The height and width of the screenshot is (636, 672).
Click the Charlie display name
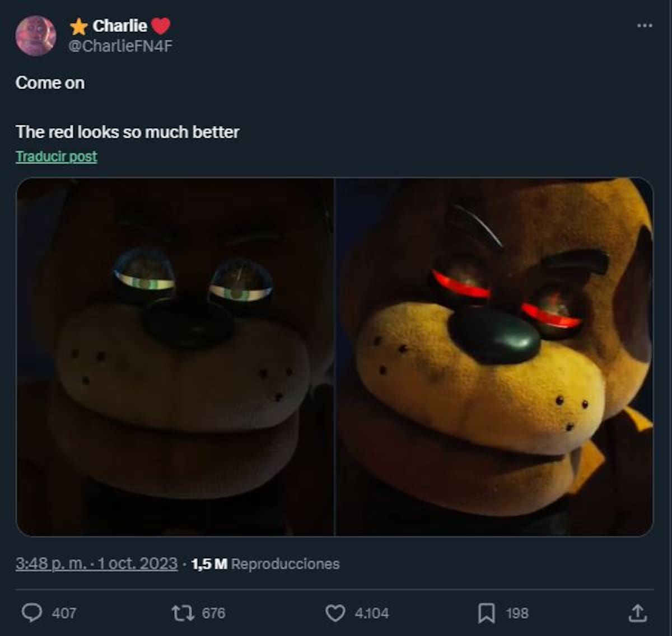(120, 26)
